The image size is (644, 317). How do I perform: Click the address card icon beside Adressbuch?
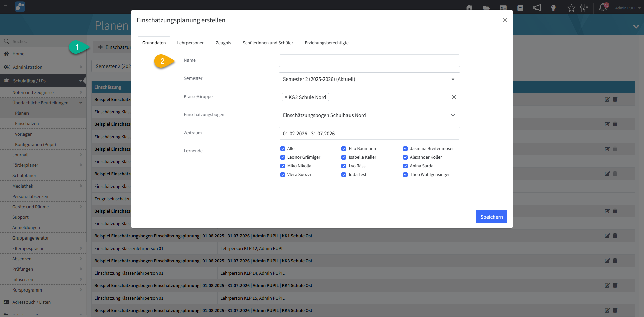6,302
